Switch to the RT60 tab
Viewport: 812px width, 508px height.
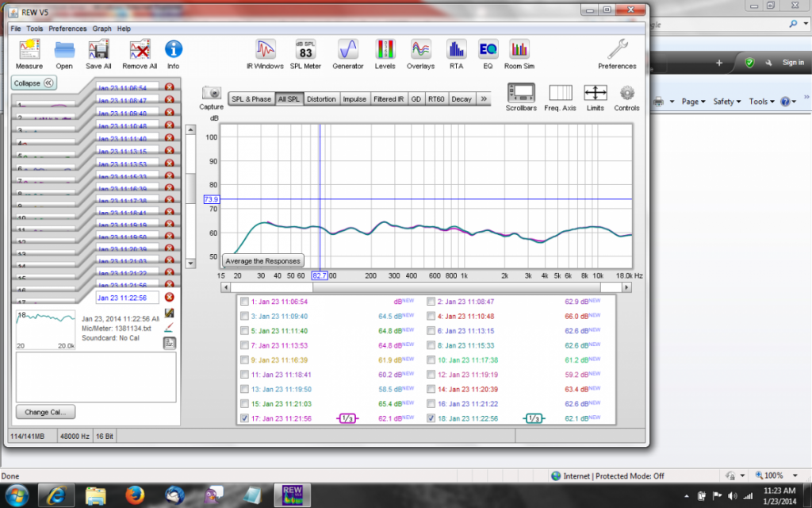pyautogui.click(x=436, y=99)
